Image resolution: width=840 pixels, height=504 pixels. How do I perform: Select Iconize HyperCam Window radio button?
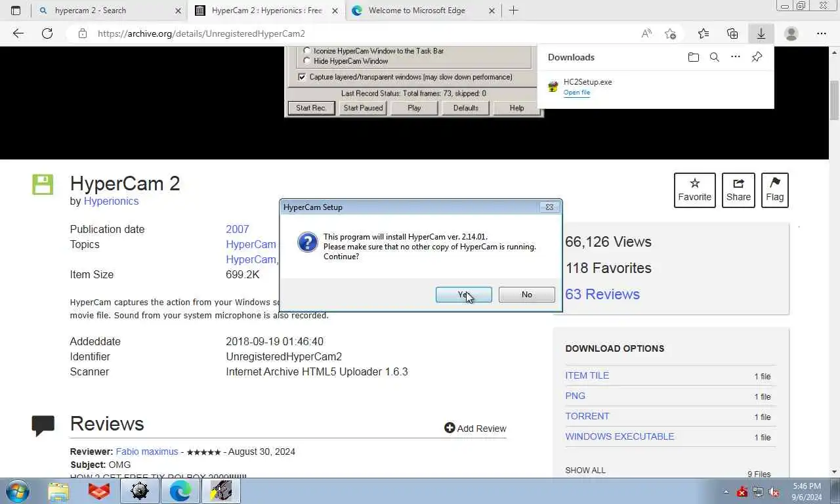[306, 51]
